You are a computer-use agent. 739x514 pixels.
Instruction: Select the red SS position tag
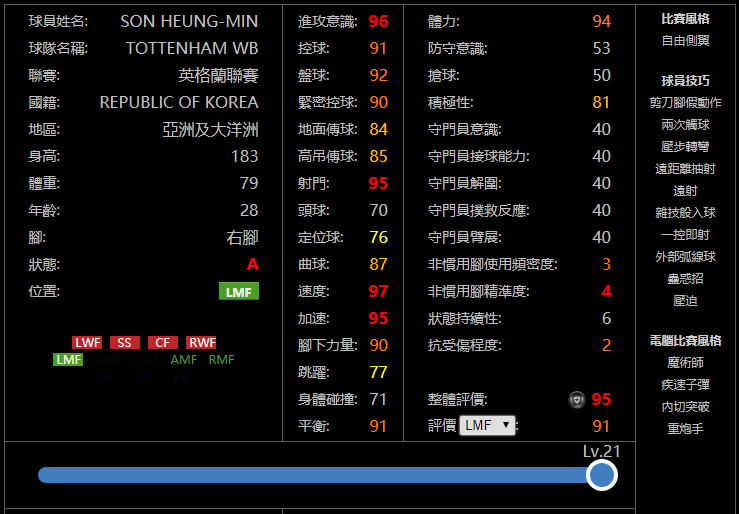point(125,343)
